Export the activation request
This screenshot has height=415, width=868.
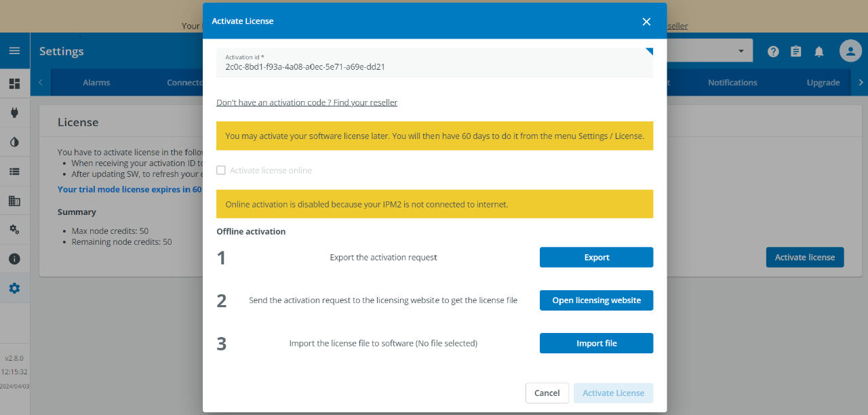pos(596,257)
